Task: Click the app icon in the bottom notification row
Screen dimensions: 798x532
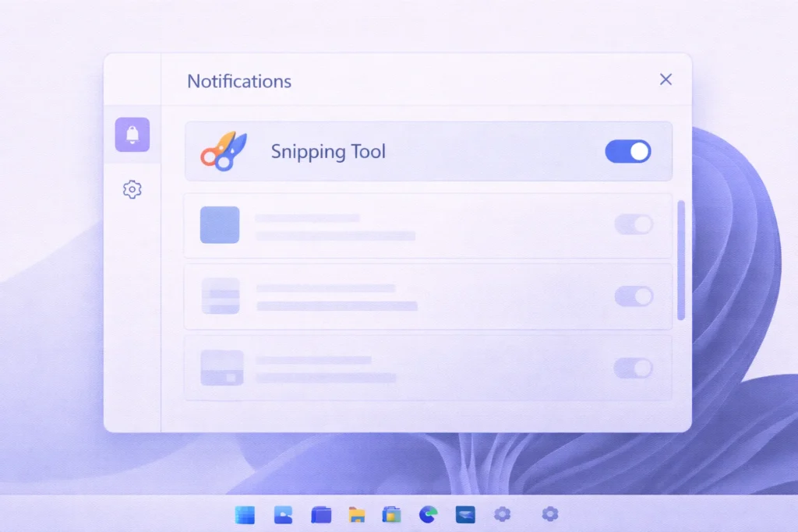Action: [x=220, y=367]
